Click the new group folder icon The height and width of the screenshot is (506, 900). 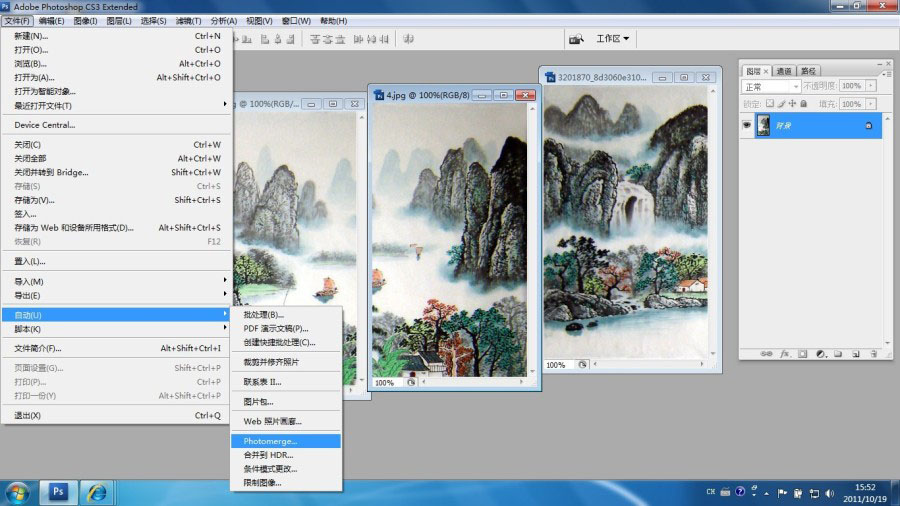coord(838,354)
